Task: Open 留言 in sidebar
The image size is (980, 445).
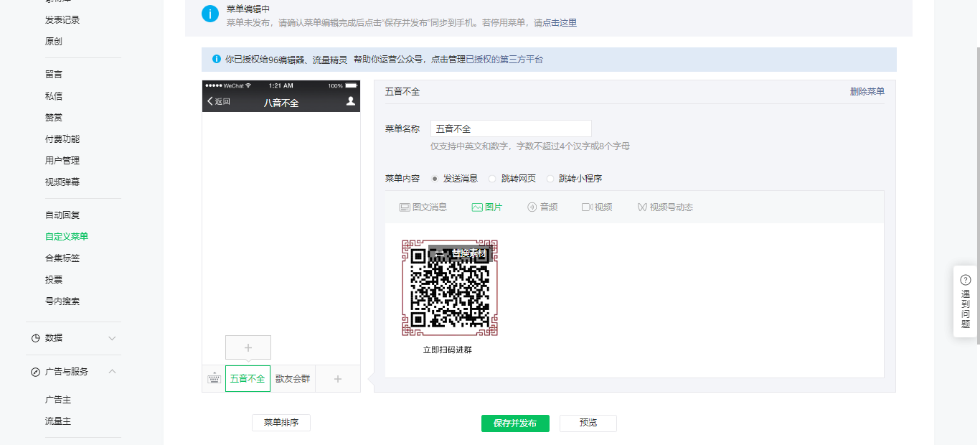Action: pyautogui.click(x=54, y=75)
